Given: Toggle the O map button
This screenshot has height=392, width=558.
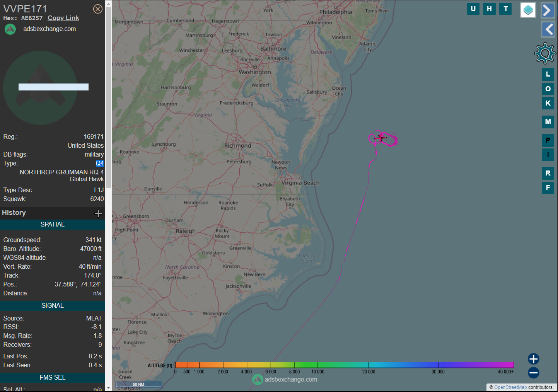Looking at the screenshot, I should [x=548, y=89].
